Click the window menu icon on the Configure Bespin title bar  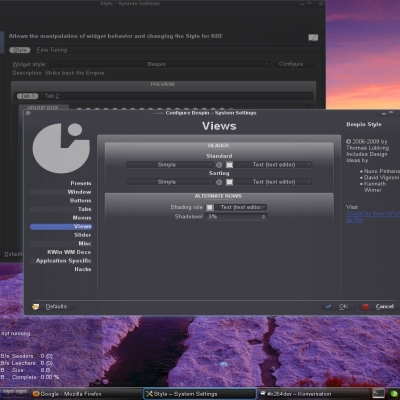(x=28, y=113)
